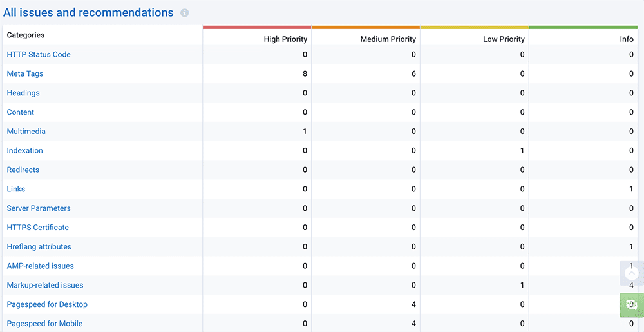644x332 pixels.
Task: Click the info icon beside the page title
Action: [x=185, y=14]
